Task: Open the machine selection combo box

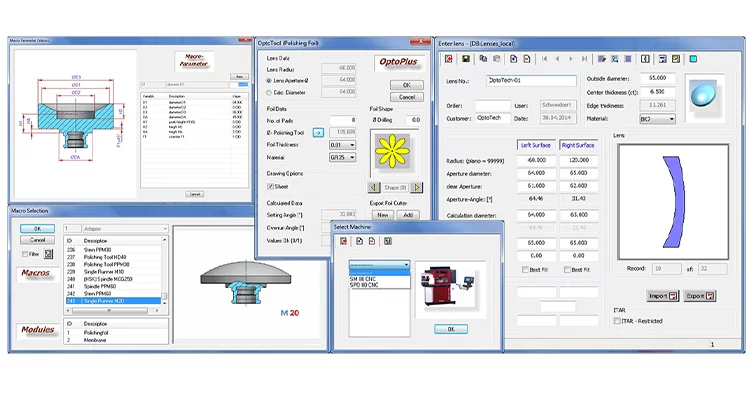Action: point(379,265)
